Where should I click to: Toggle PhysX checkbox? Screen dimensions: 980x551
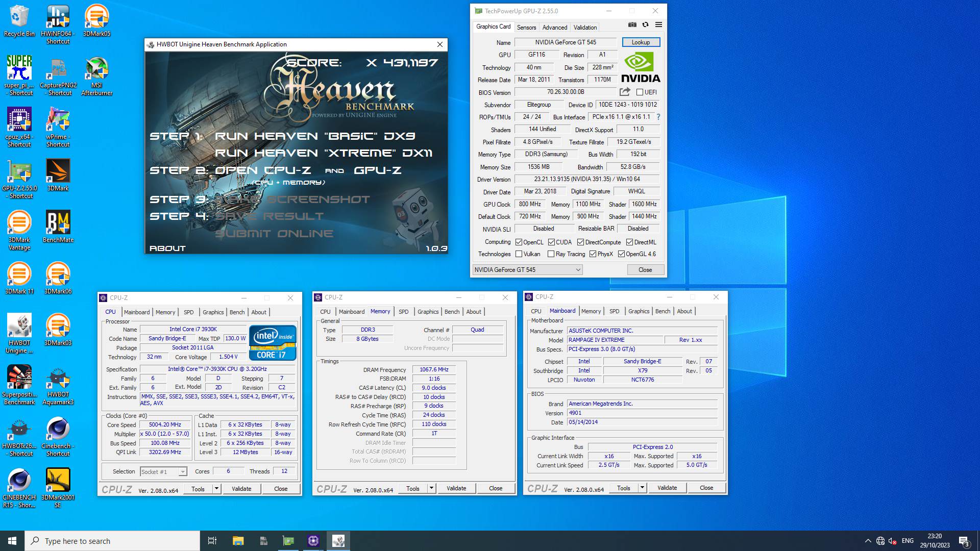593,254
